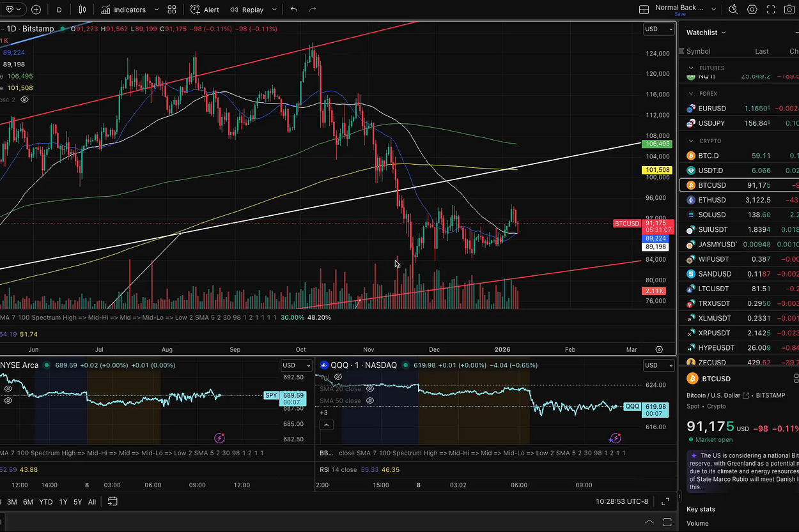This screenshot has height=532, width=799.
Task: Select the All date range
Action: tap(92, 502)
